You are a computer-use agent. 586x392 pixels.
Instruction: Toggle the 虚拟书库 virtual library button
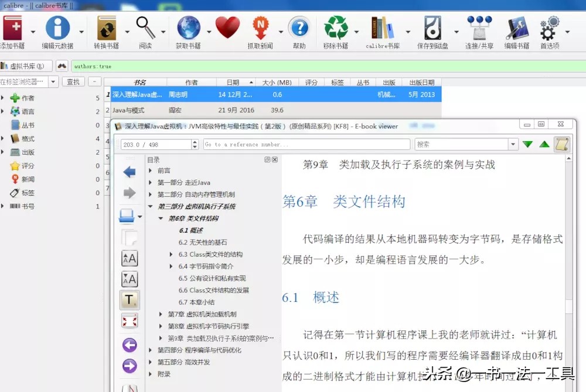25,66
